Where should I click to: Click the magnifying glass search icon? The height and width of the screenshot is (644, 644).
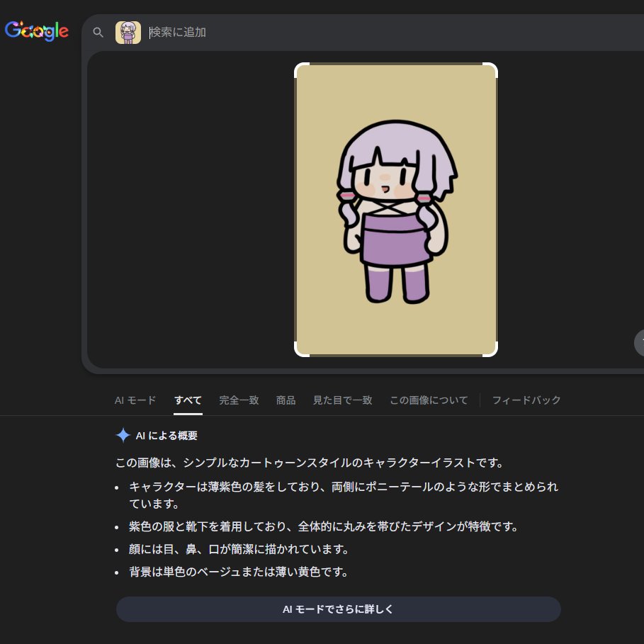[98, 32]
